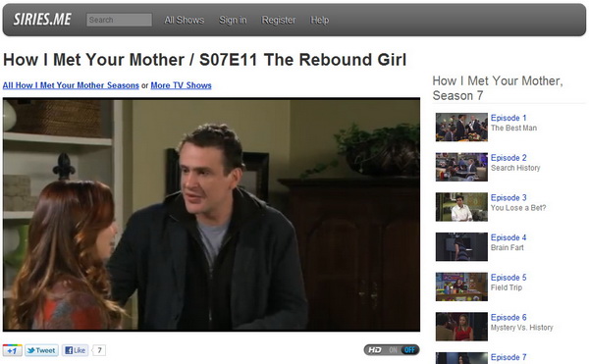Turn HD quality ON
Screen dimensions: 589x364
tap(393, 349)
